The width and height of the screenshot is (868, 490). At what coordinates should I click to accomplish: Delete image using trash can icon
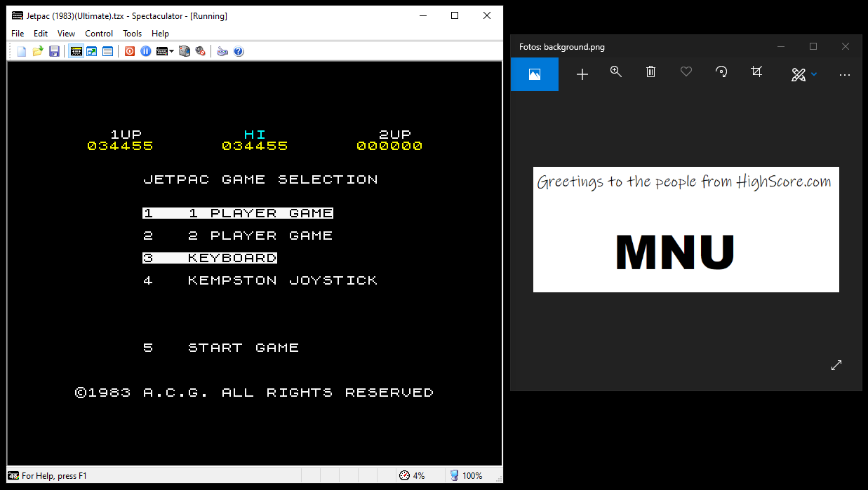(x=650, y=73)
